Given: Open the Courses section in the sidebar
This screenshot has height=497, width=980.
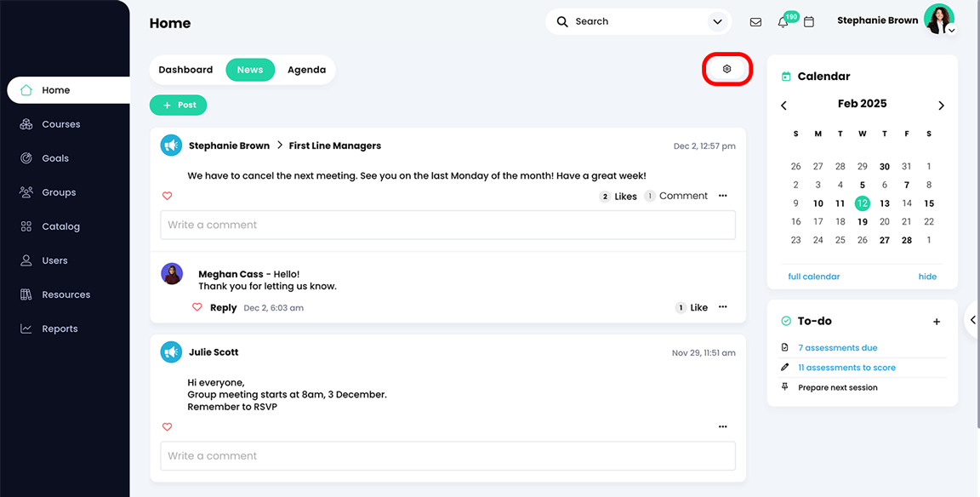Looking at the screenshot, I should 60,123.
